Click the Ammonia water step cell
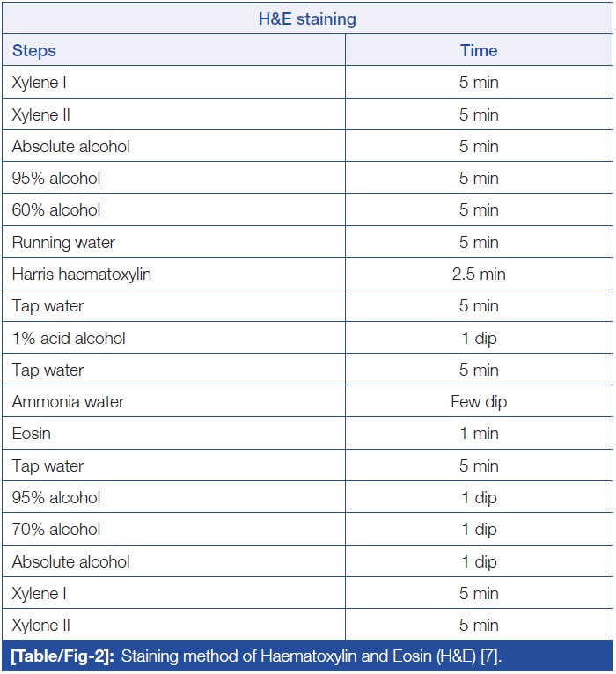The image size is (616, 674). tap(68, 402)
